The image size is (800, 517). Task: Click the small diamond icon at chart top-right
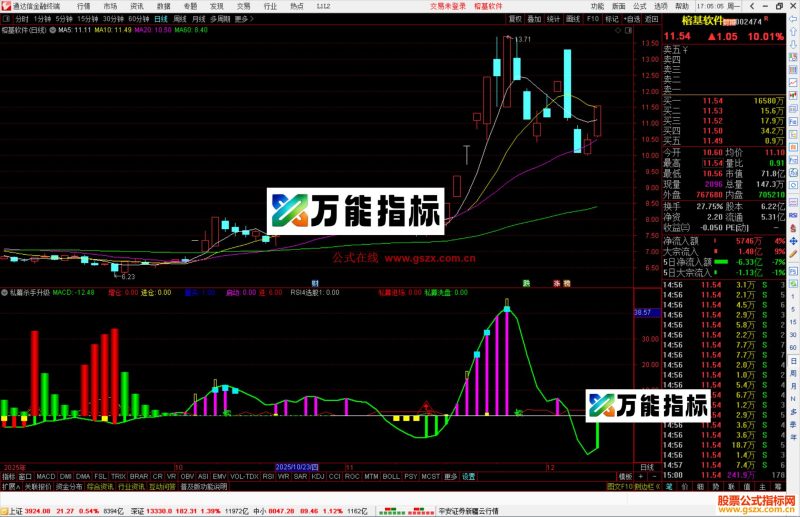(618, 30)
